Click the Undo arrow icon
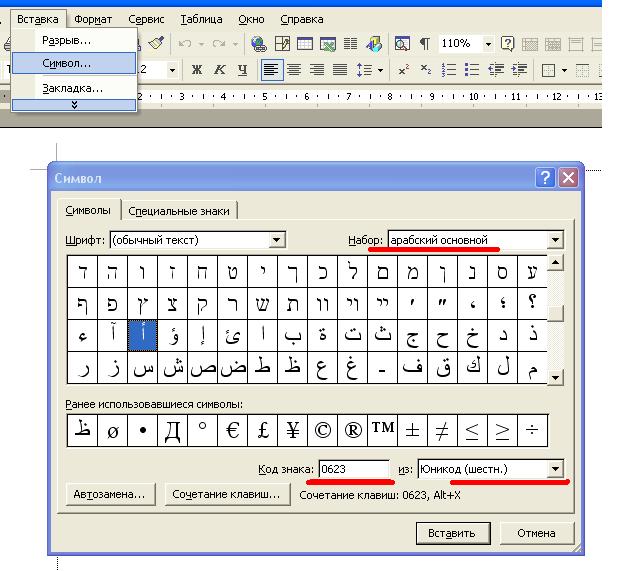The image size is (628, 571). click(185, 43)
